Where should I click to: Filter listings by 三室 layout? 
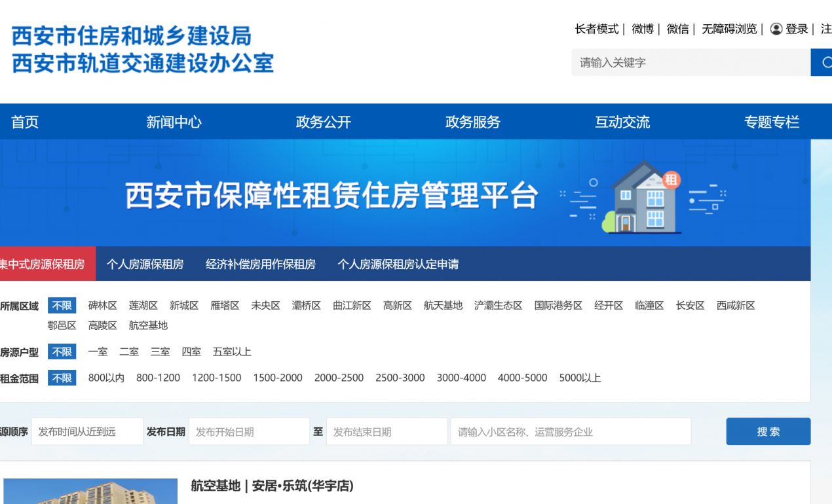pos(161,351)
